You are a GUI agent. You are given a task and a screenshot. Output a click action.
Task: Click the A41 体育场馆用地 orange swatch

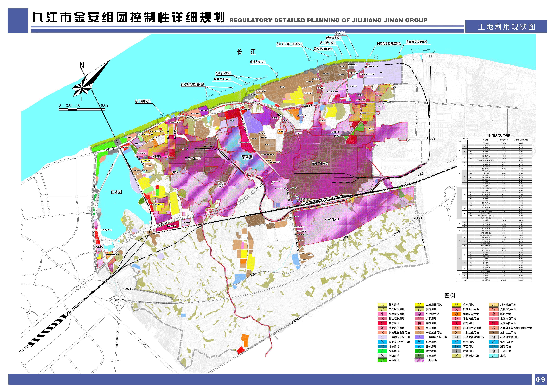click(457, 314)
